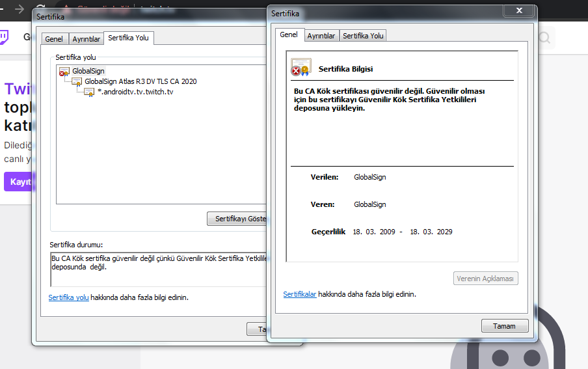Select GlobalSign Atlas R3 DV TLS CA 2020 entry
Viewport: 588px width, 369px height.
pos(140,81)
